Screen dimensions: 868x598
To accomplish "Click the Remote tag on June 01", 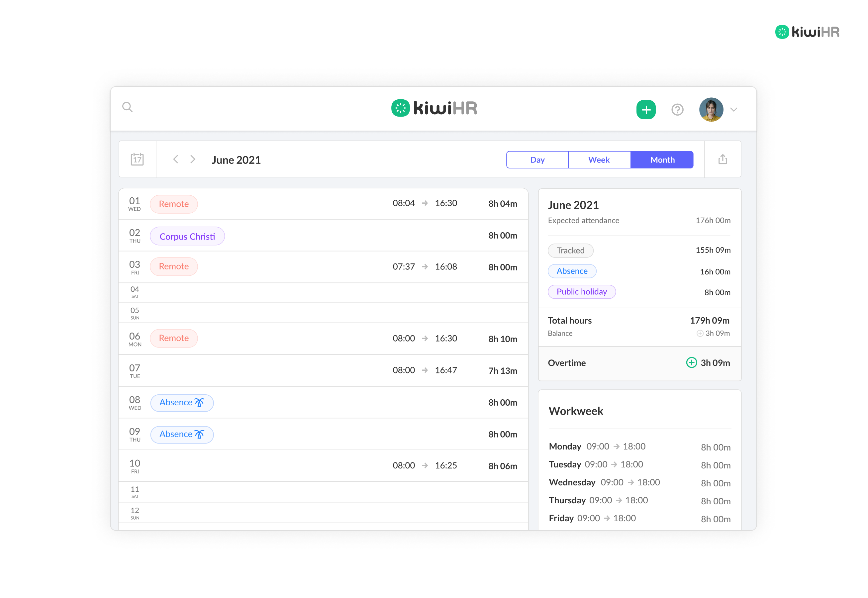I will click(173, 204).
